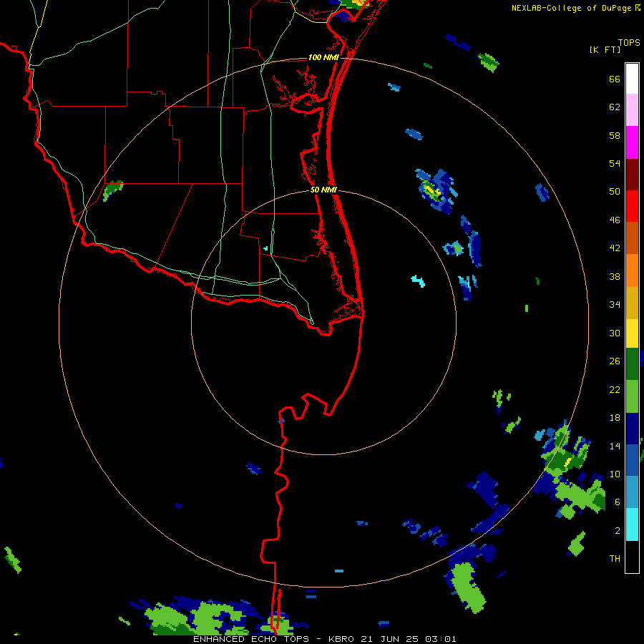This screenshot has height=644, width=644.
Task: Click the 18 legend value
Action: (x=615, y=418)
